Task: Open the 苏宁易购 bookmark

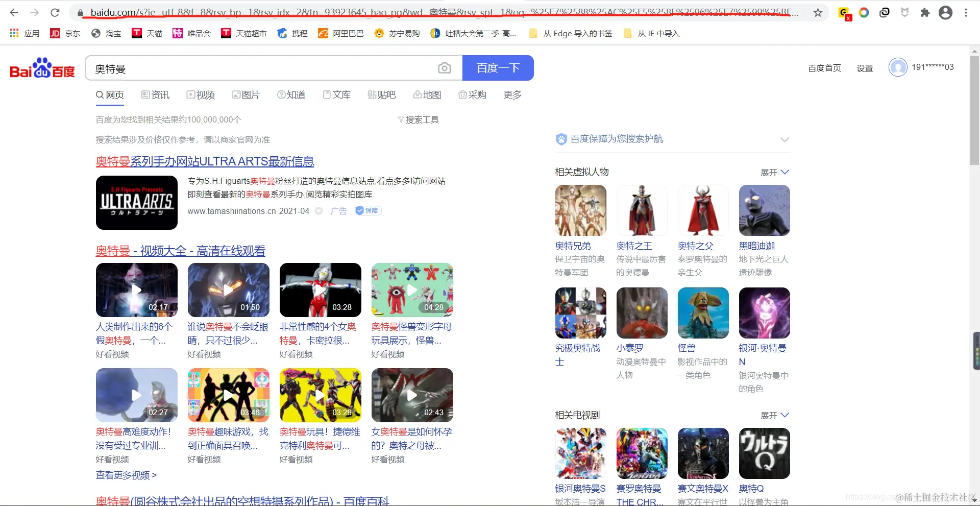Action: tap(397, 33)
